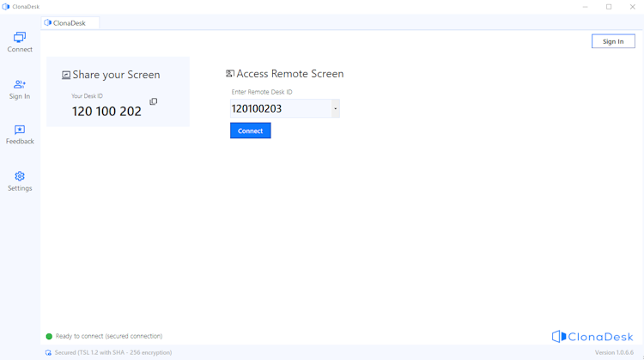Click the Access Remote Screen icon
This screenshot has width=644, height=360.
click(x=229, y=74)
